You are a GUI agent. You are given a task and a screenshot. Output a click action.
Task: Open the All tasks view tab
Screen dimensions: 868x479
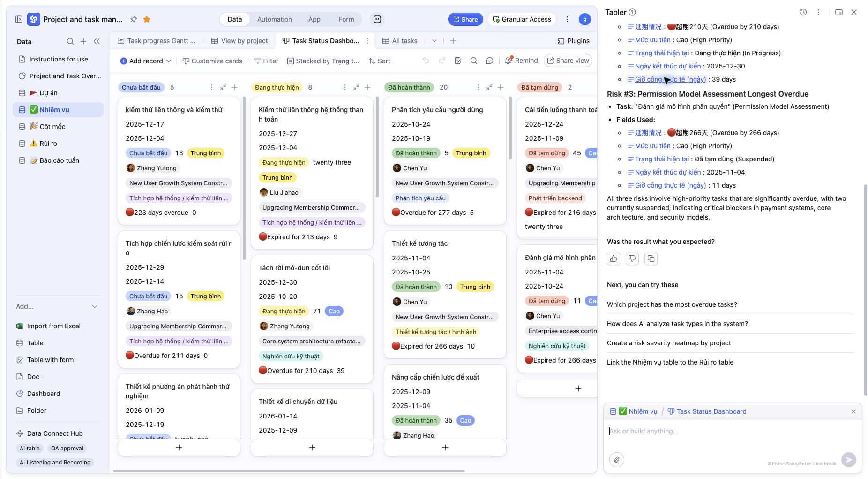[400, 41]
